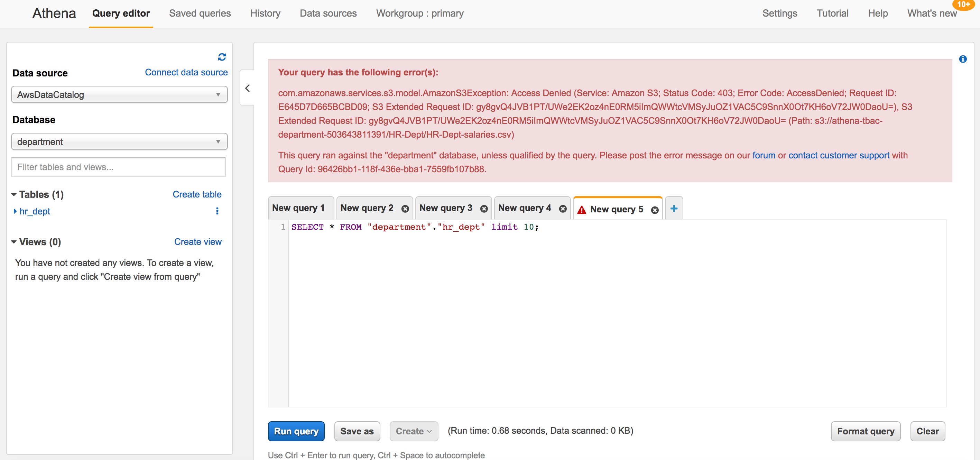Select the History tab

pyautogui.click(x=263, y=13)
